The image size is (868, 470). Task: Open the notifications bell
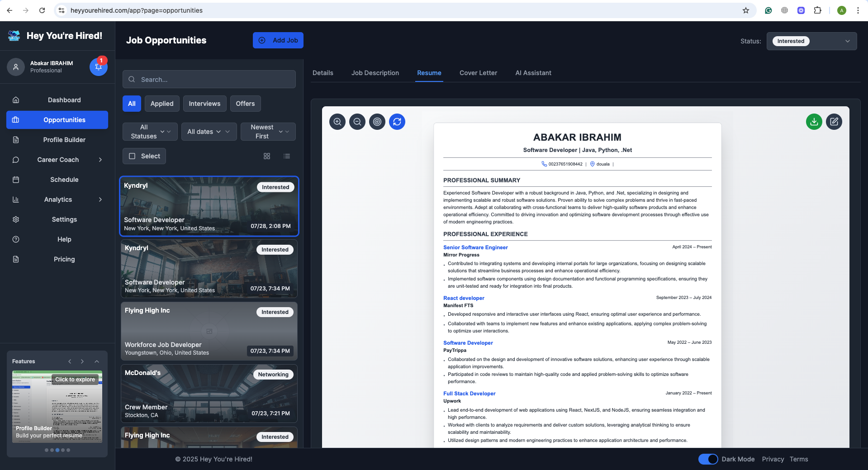(99, 67)
